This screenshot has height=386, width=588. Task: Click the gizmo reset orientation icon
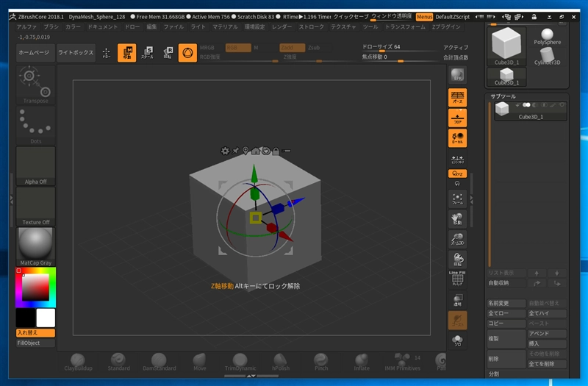pos(266,151)
